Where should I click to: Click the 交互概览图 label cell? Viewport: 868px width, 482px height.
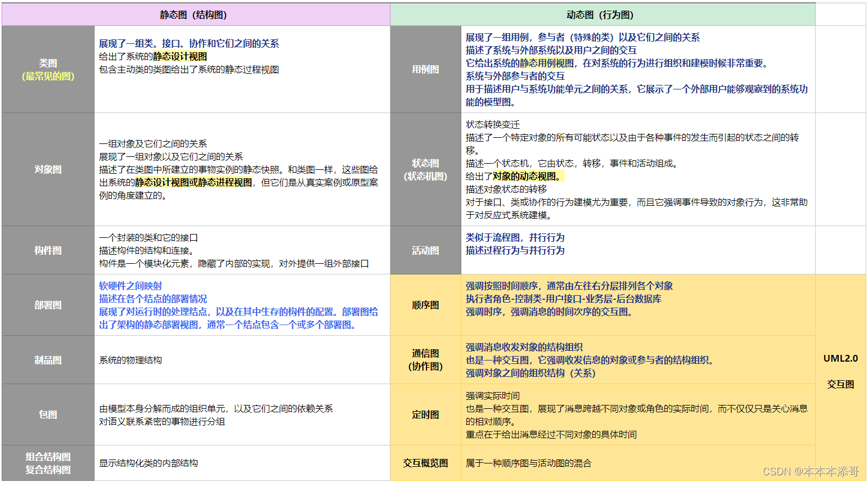(x=426, y=463)
